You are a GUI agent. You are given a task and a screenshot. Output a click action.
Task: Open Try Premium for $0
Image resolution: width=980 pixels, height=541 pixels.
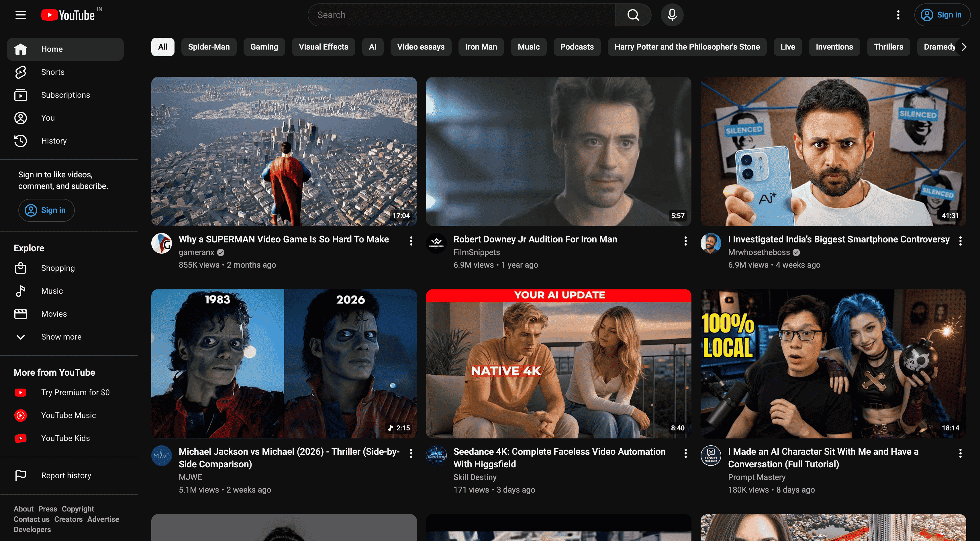65,392
